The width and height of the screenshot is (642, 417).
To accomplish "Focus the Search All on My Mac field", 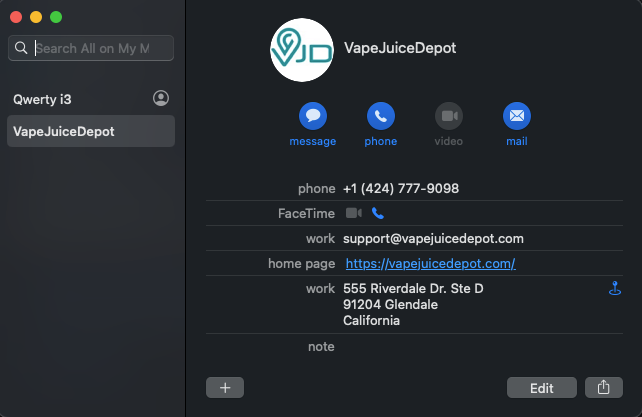I will coord(91,48).
